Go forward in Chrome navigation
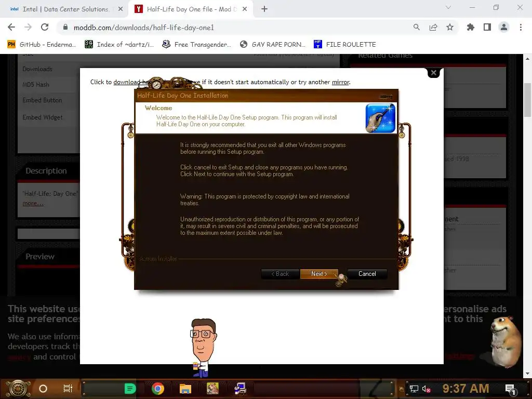The image size is (532, 399). click(28, 27)
